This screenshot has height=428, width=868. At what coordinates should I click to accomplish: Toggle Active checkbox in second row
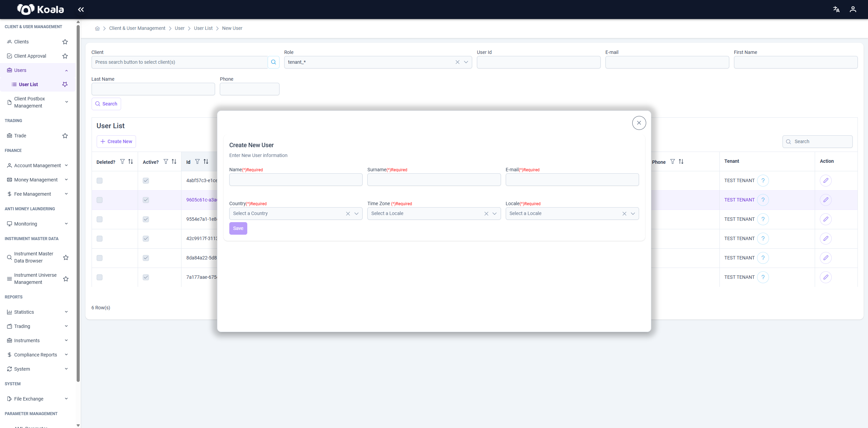tap(146, 200)
